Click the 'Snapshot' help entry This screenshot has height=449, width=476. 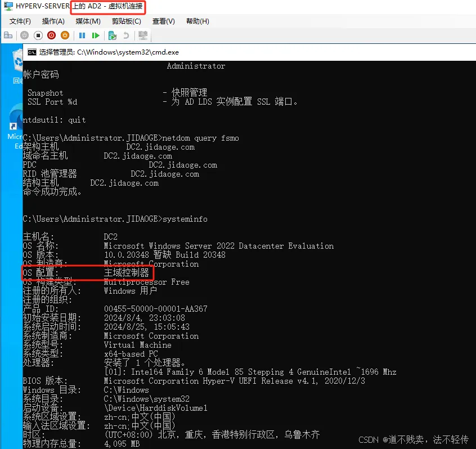coord(45,93)
